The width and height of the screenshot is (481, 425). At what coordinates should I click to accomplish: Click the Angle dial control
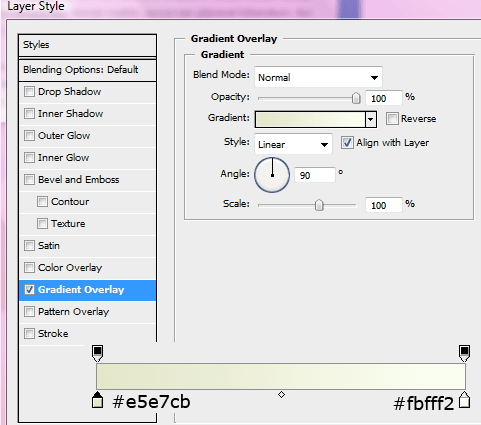click(272, 175)
